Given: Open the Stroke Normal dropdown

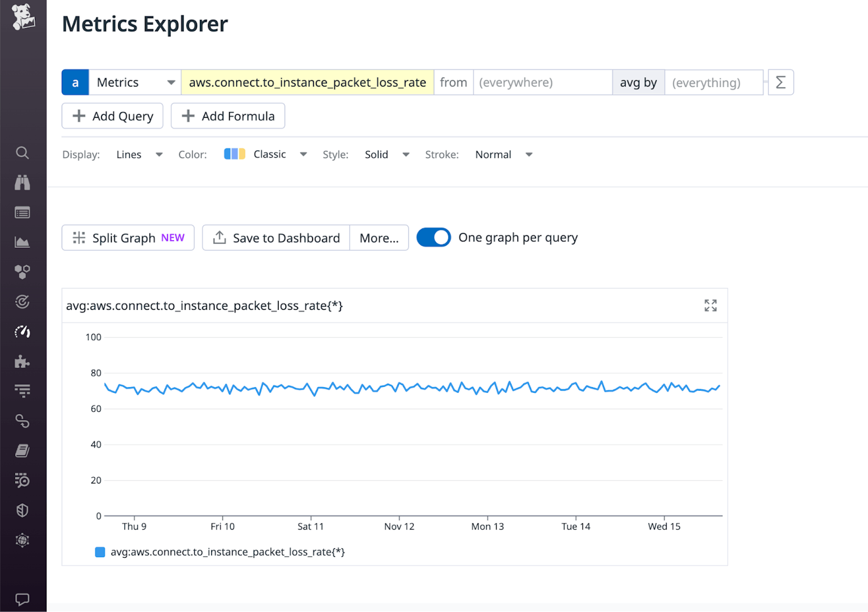Looking at the screenshot, I should [503, 154].
